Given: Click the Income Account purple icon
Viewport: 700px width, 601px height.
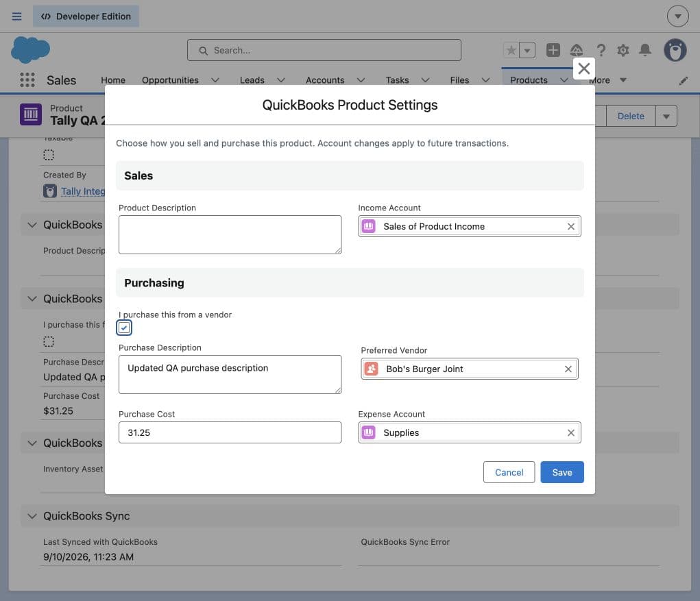Looking at the screenshot, I should point(368,226).
